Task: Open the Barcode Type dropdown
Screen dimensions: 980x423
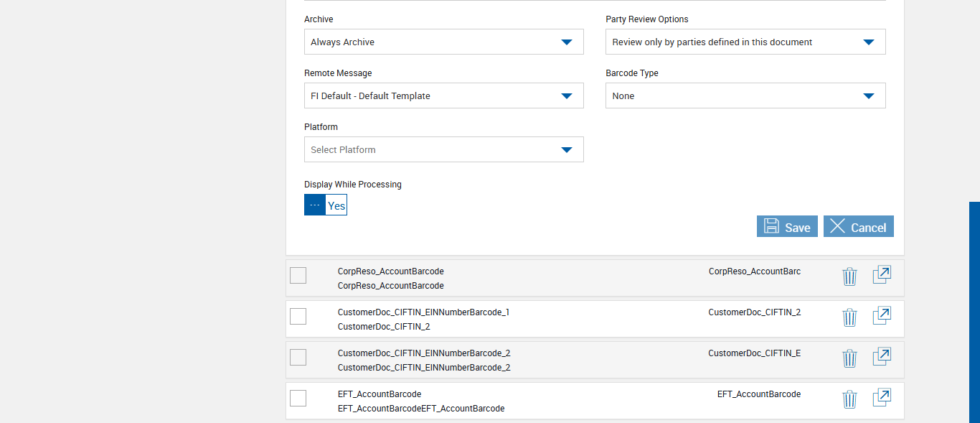Action: pos(745,96)
